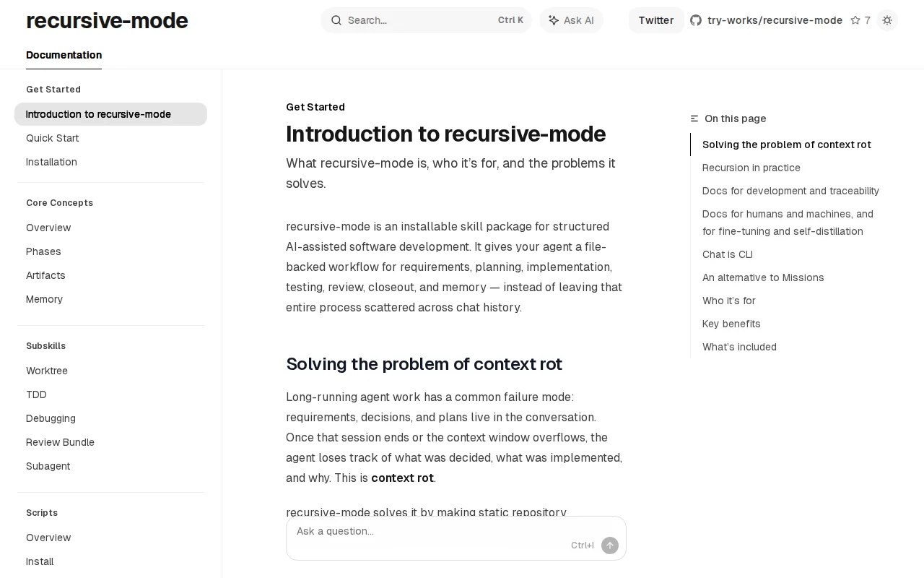Viewport: 924px width, 578px height.
Task: Jump to Key benefits section
Action: coord(731,324)
